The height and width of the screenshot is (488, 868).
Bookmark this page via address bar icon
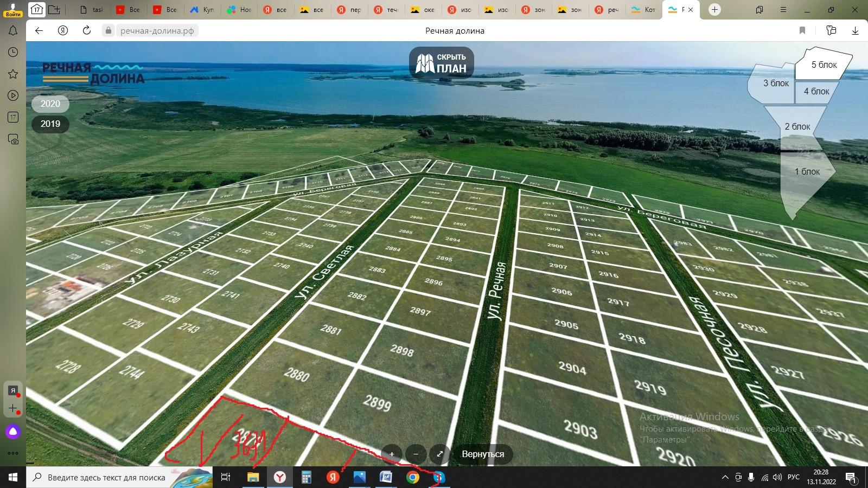pyautogui.click(x=802, y=30)
